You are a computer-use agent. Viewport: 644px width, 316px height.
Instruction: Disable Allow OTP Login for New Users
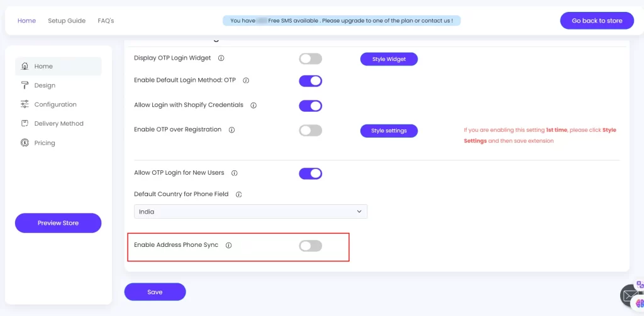[x=310, y=173]
